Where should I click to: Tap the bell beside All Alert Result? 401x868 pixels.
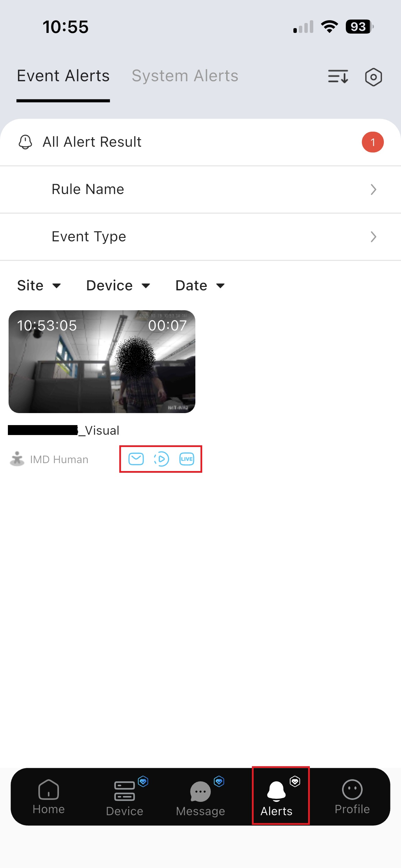(x=25, y=142)
